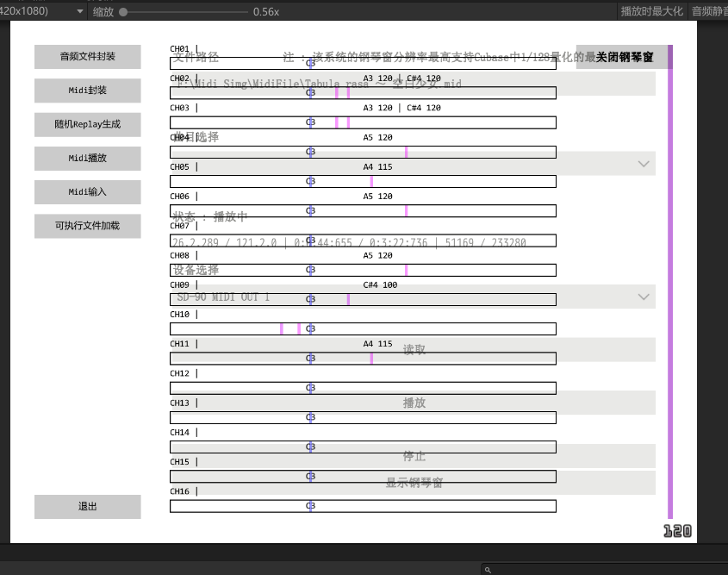
Task: Open the Midi输入 panel
Action: (x=87, y=192)
